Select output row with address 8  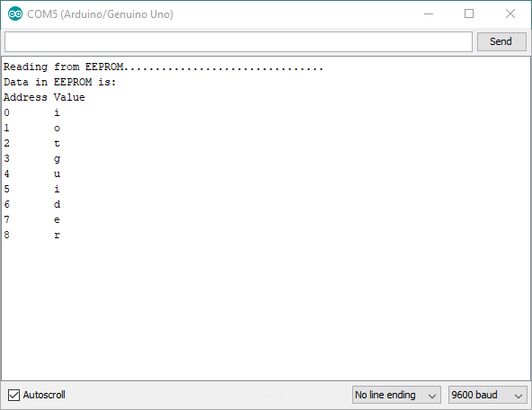coord(31,235)
